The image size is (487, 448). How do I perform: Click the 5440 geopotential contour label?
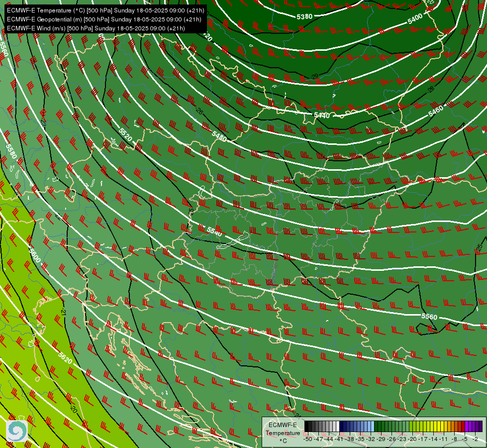point(322,115)
